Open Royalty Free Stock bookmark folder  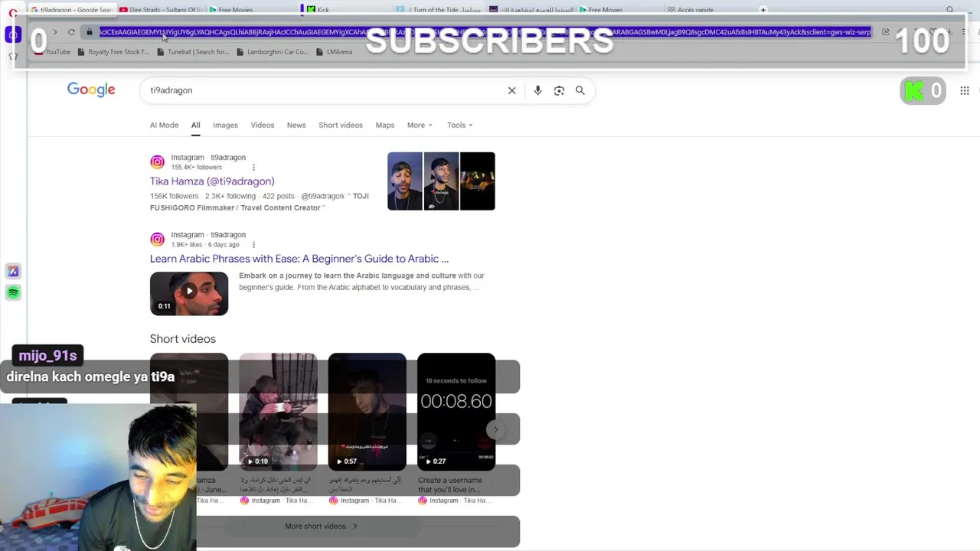coord(113,52)
